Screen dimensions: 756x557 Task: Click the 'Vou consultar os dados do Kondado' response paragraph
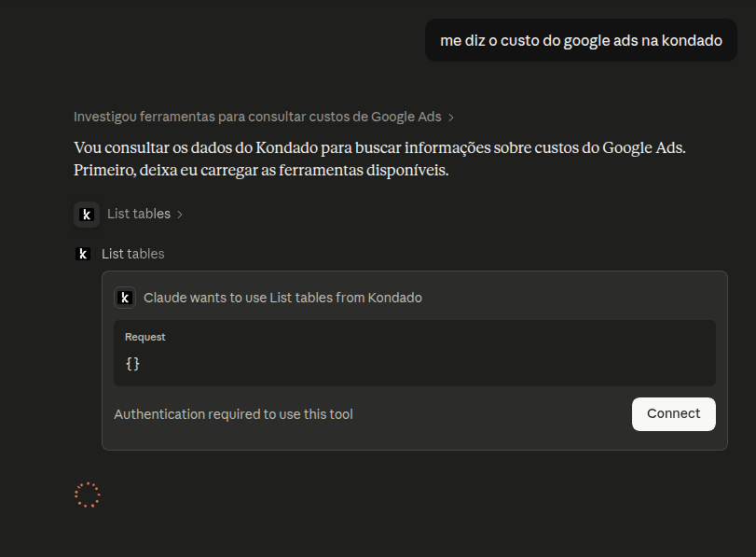(x=379, y=159)
